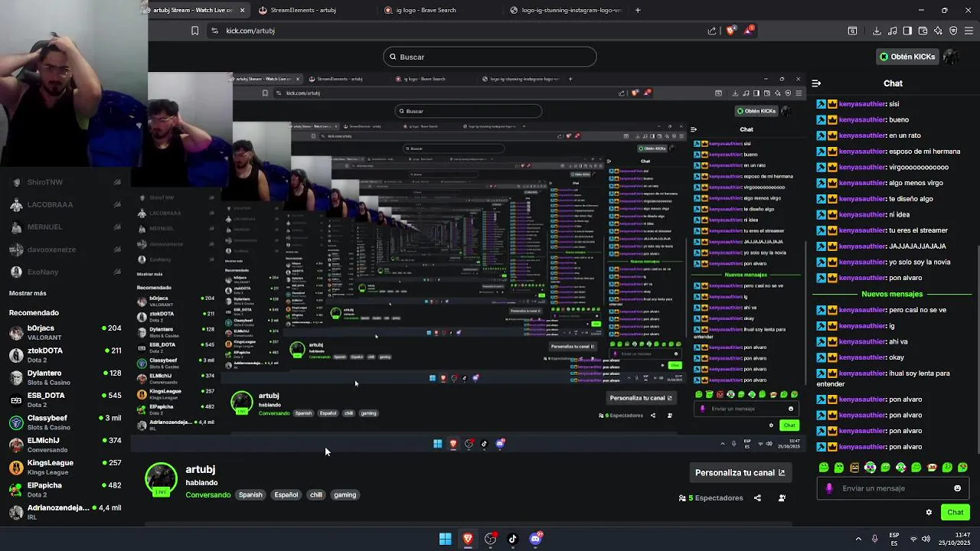Open the Brave Wallet icon

pyautogui.click(x=923, y=31)
